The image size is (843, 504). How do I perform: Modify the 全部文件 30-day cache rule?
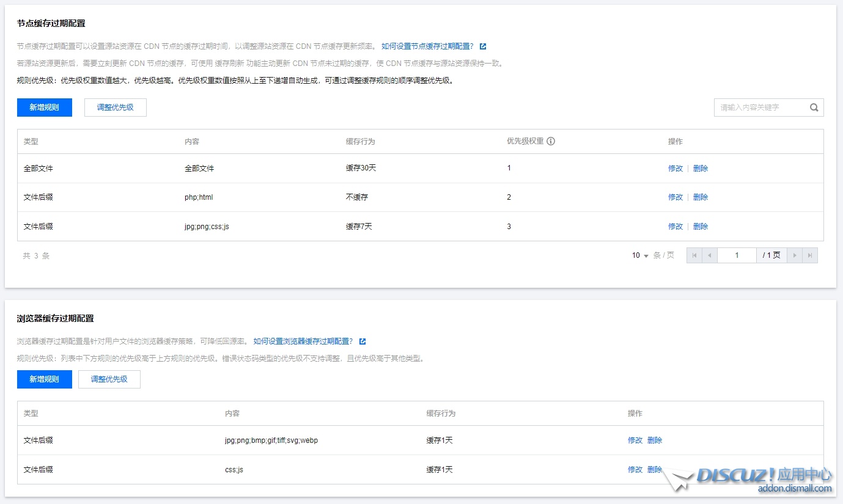point(675,169)
